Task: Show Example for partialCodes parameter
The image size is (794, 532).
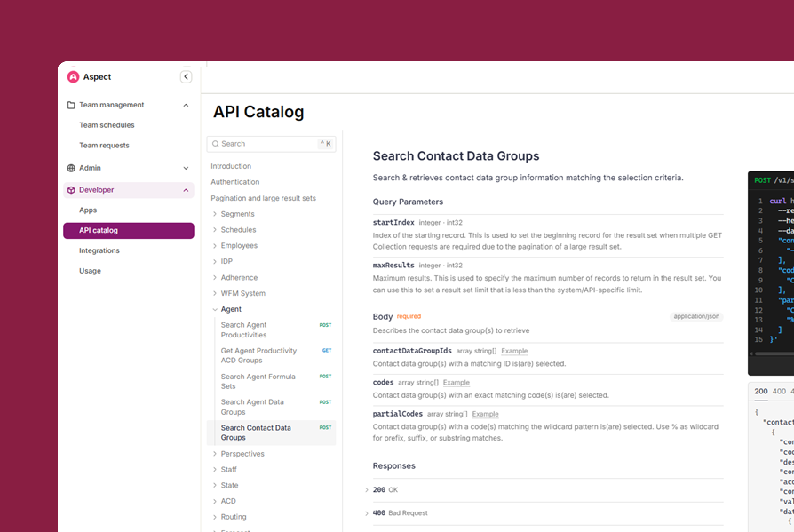Action: [485, 414]
